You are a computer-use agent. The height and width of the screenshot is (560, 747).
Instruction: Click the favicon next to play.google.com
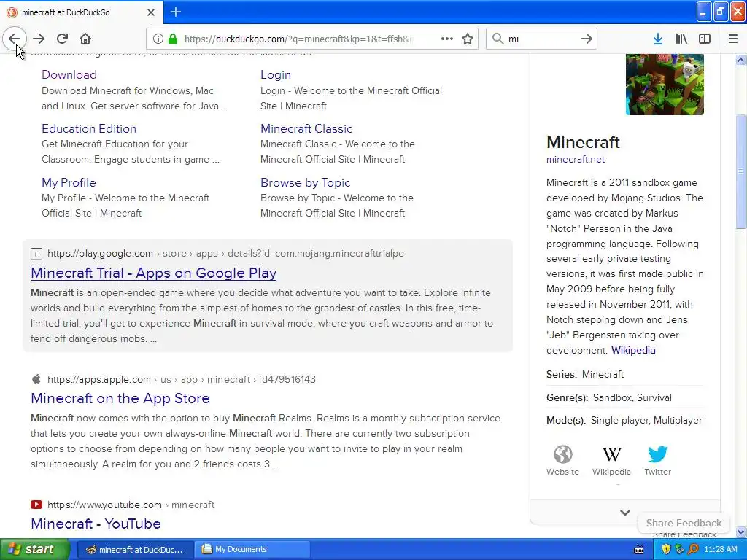tap(36, 254)
